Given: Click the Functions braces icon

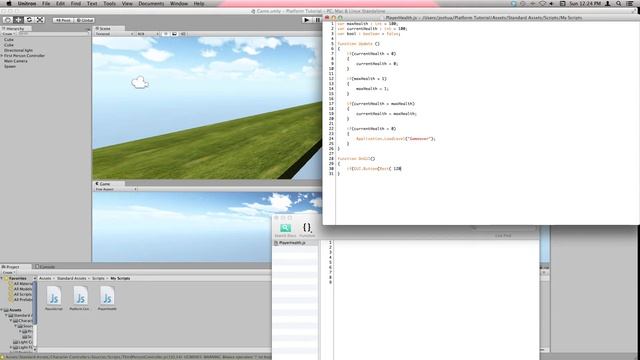Looking at the screenshot, I should pos(307,228).
